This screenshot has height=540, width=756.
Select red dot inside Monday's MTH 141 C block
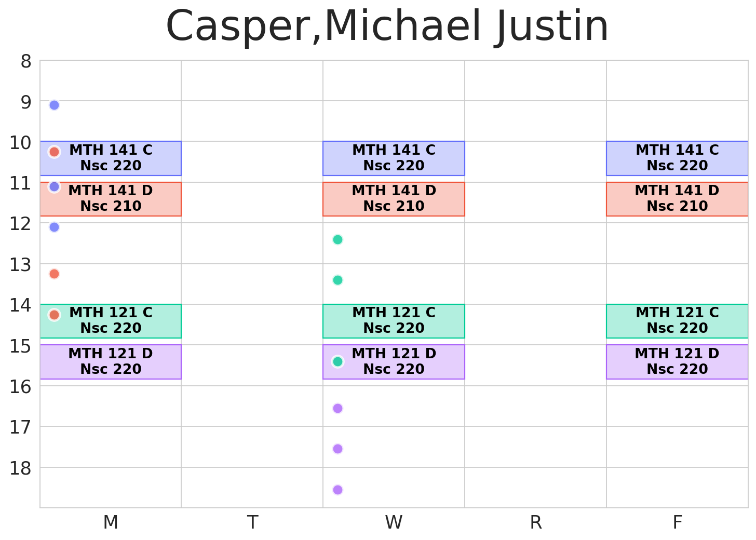54,152
